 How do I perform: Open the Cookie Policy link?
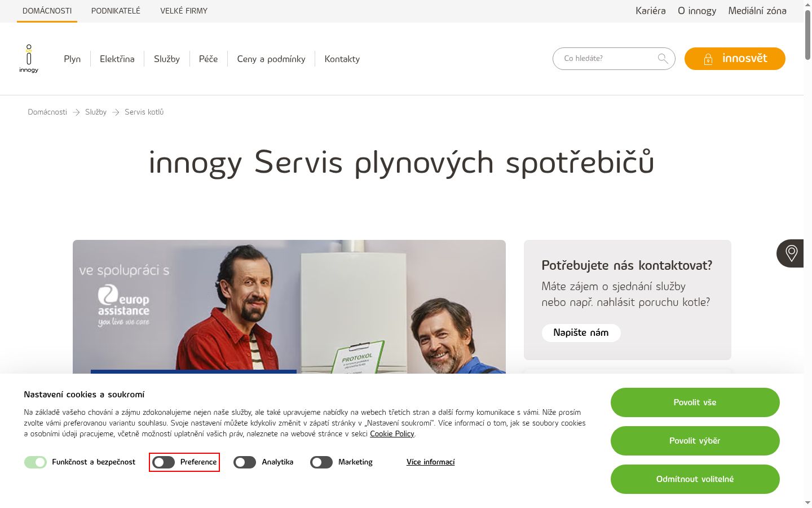(392, 434)
